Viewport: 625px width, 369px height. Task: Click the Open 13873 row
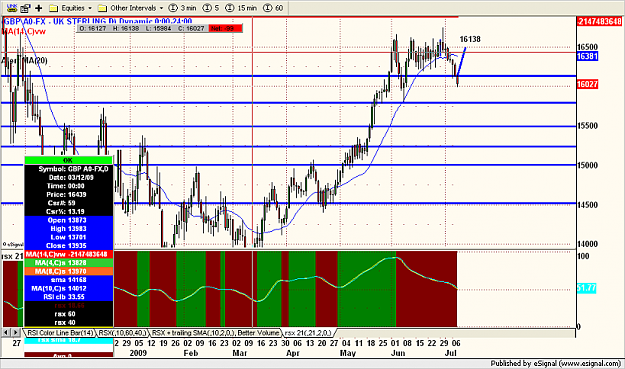pyautogui.click(x=69, y=220)
